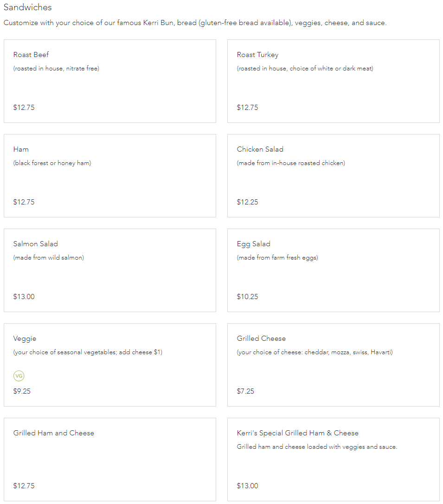
Task: Click the $10.25 Egg Salad price
Action: (x=247, y=296)
